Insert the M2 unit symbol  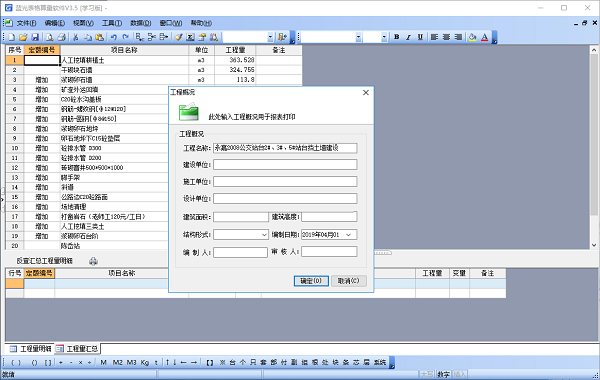pyautogui.click(x=117, y=362)
